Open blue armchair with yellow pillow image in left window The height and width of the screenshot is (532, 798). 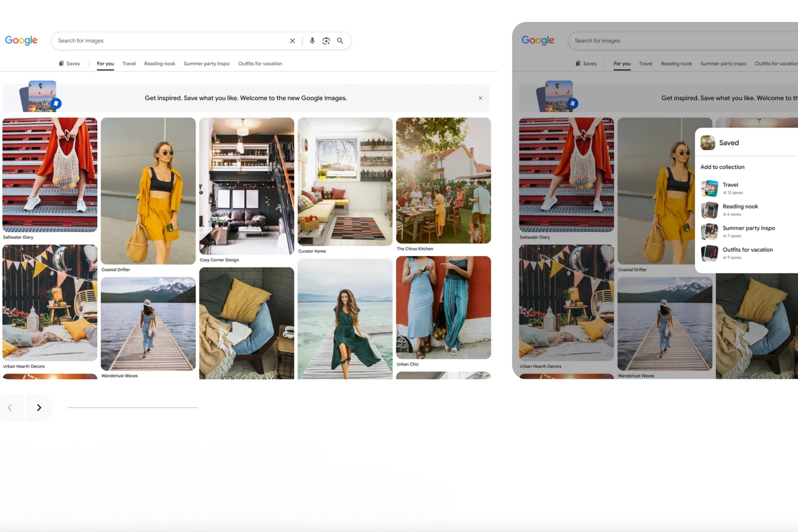click(x=247, y=323)
